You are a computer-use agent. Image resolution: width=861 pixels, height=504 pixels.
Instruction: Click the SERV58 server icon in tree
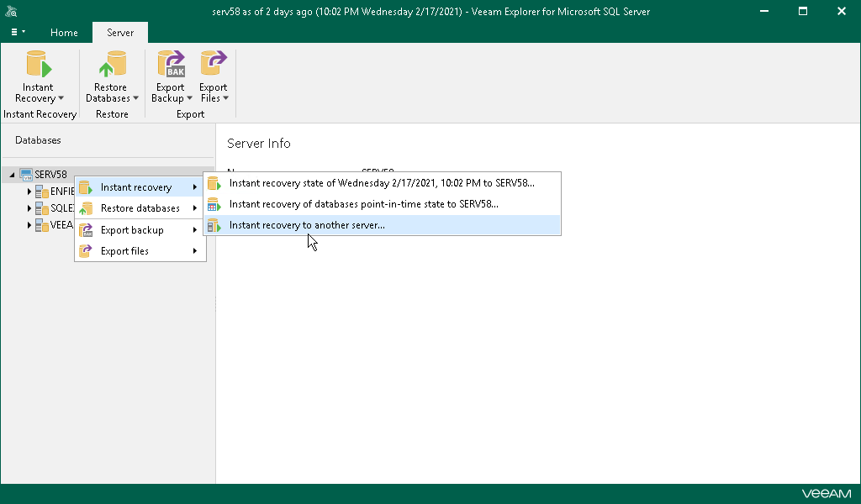pyautogui.click(x=26, y=175)
